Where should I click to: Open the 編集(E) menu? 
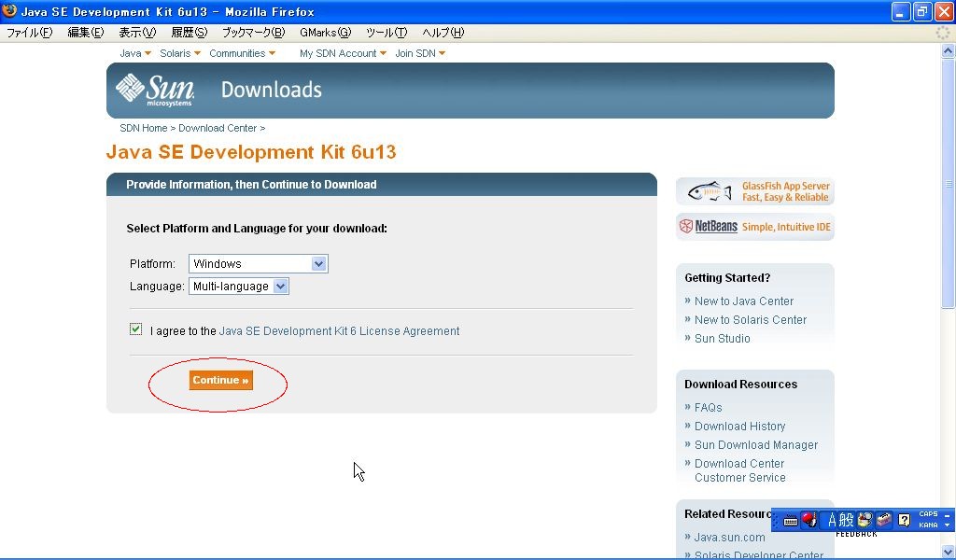coord(85,33)
